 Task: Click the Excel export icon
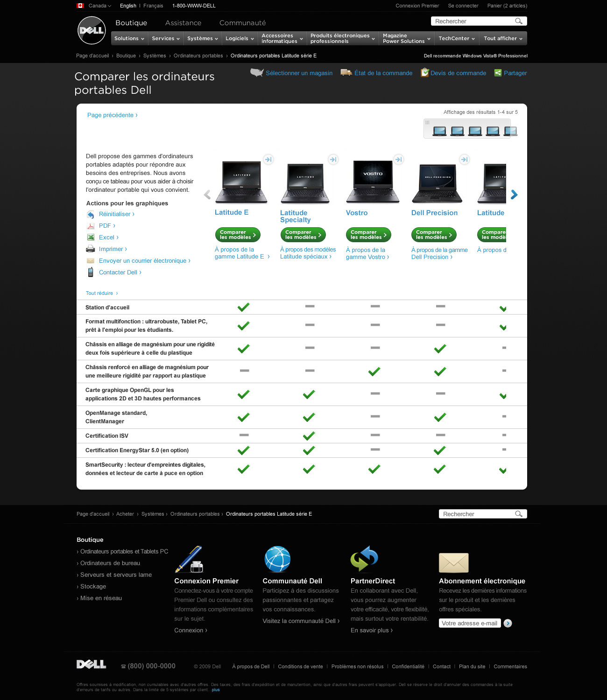click(x=91, y=238)
